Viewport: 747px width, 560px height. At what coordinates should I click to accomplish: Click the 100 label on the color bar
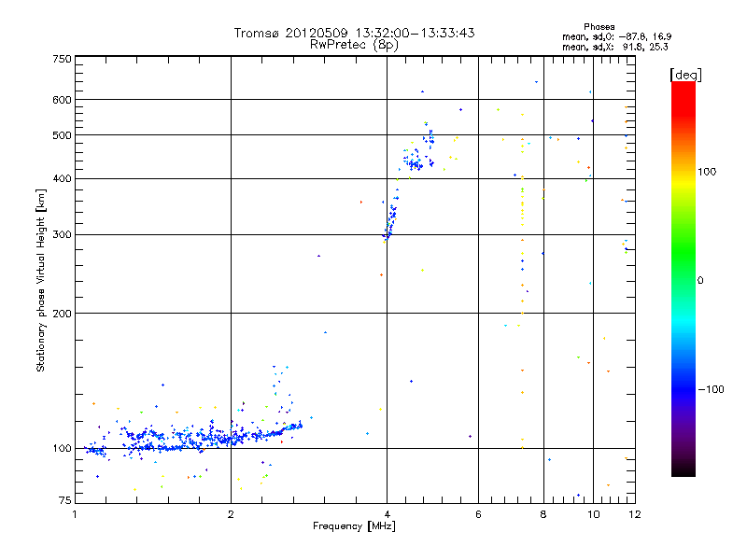[707, 172]
